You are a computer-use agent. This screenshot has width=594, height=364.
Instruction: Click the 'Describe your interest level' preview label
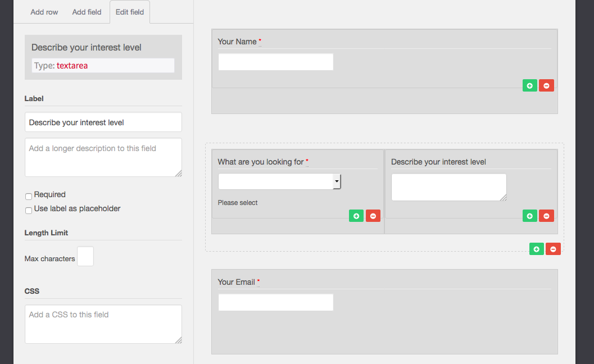point(438,162)
